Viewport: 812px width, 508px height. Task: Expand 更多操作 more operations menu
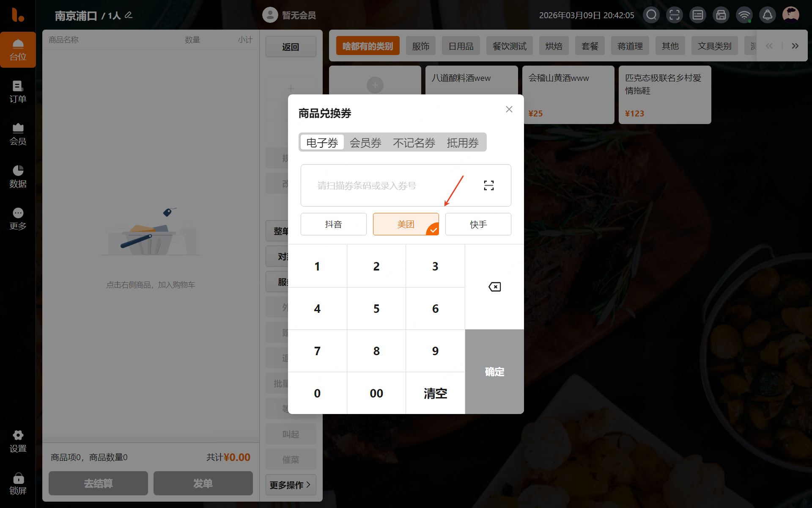pyautogui.click(x=291, y=485)
